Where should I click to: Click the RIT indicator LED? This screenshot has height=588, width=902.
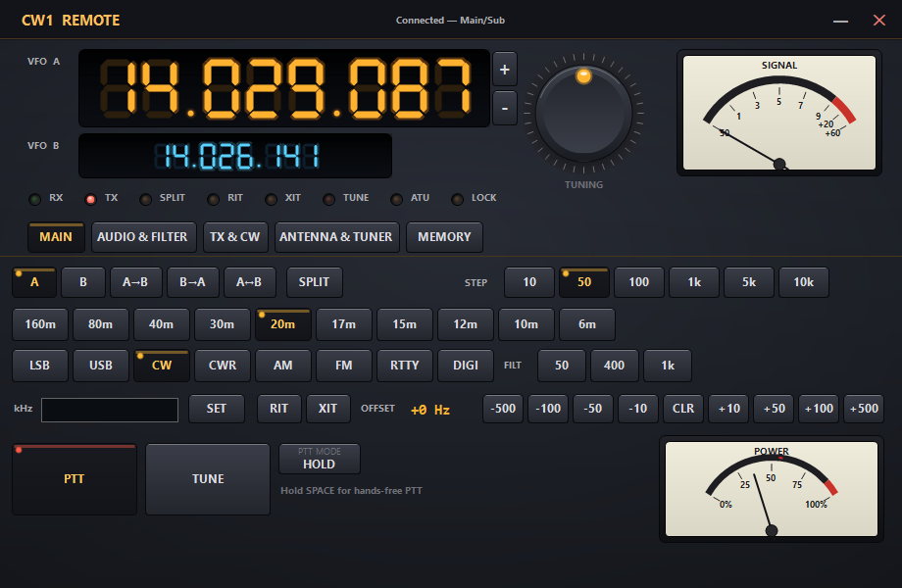(x=214, y=199)
